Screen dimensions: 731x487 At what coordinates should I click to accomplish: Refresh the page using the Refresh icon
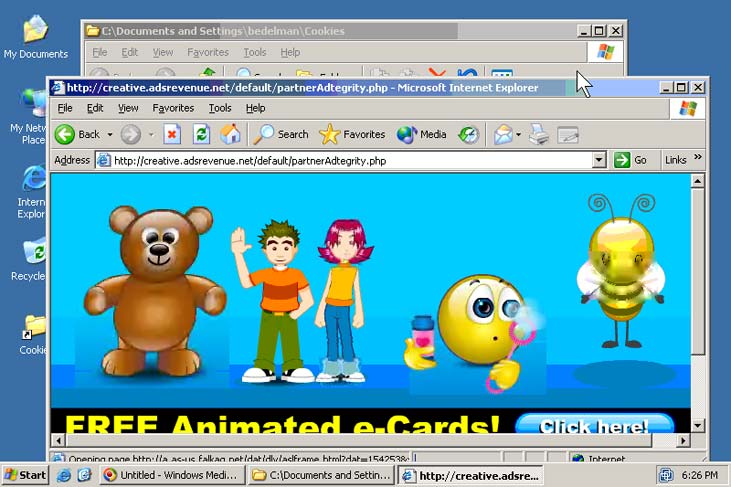pos(201,134)
